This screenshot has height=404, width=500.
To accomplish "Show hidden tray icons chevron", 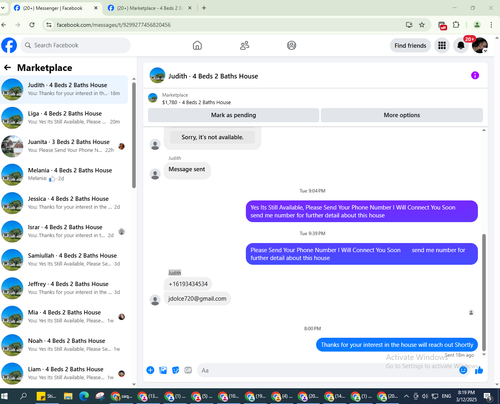I will tap(406, 396).
